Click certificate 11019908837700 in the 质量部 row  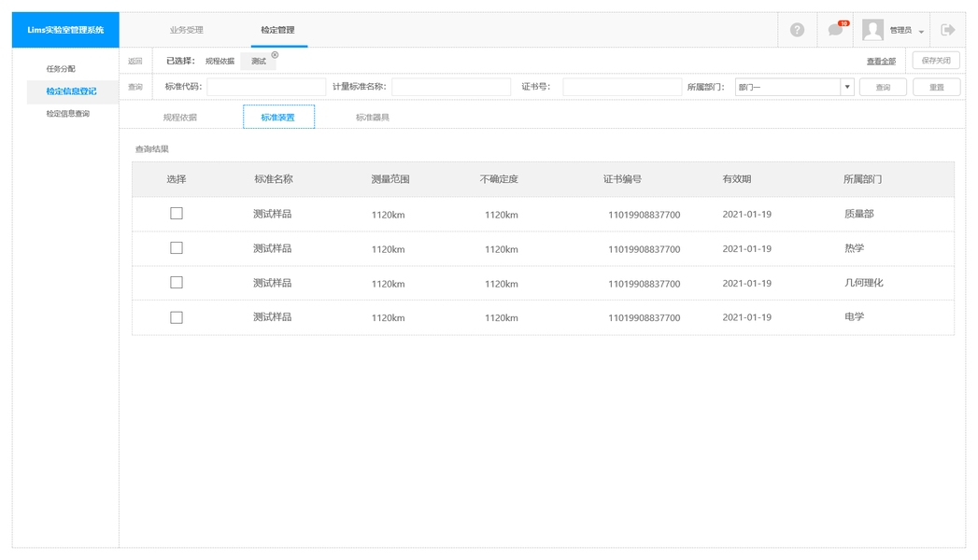pyautogui.click(x=645, y=215)
